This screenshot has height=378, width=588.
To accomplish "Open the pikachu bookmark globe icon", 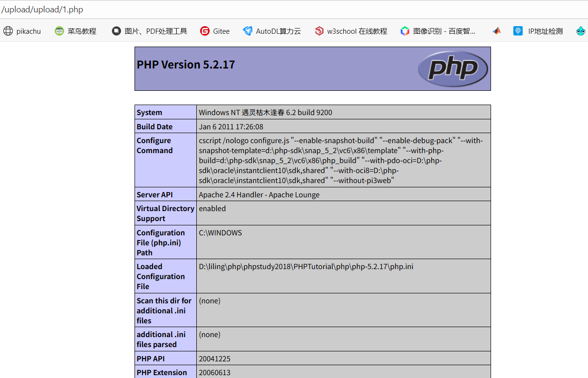I will (x=8, y=31).
